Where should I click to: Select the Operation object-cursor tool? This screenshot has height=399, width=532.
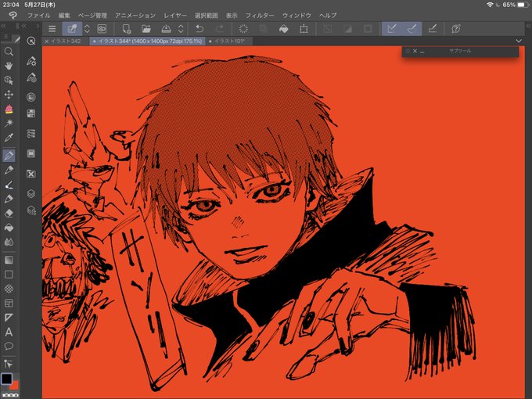coord(9,80)
